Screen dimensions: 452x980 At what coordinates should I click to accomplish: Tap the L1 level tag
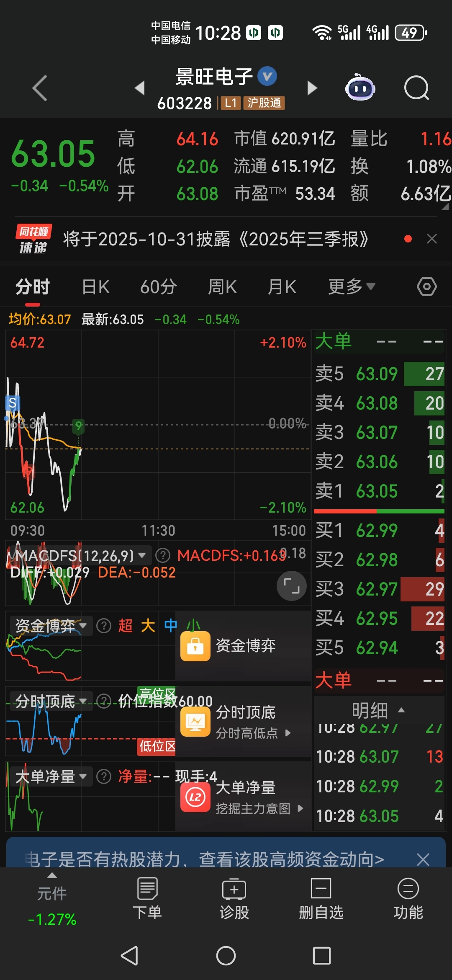click(231, 103)
